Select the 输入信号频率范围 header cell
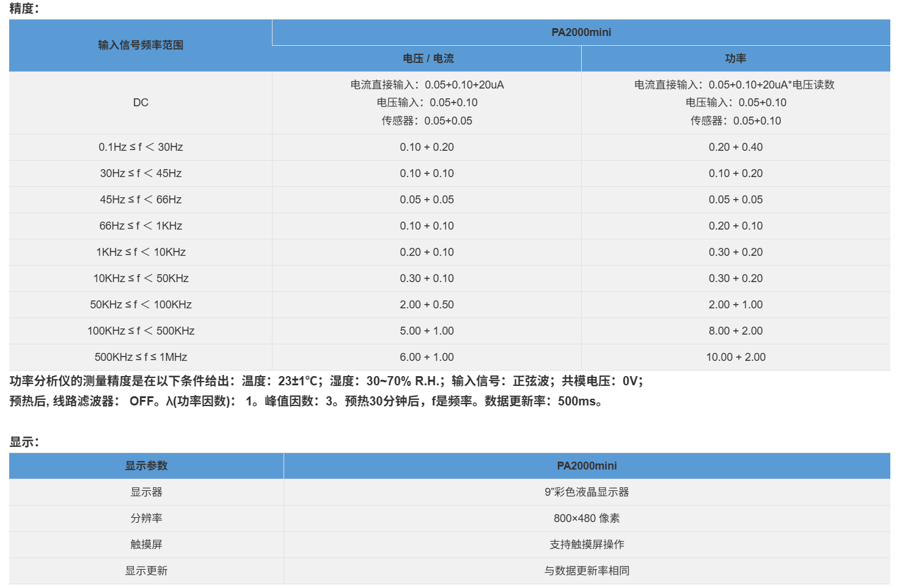This screenshot has height=588, width=905. pyautogui.click(x=141, y=45)
